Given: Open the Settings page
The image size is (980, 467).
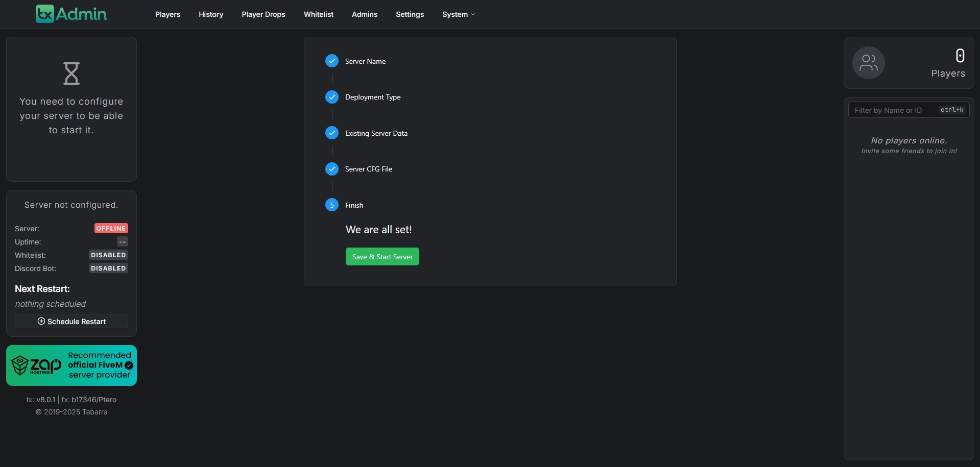Looking at the screenshot, I should 410,14.
